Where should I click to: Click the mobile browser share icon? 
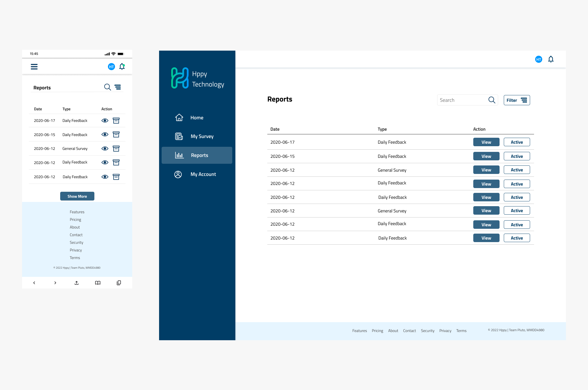[x=77, y=283]
